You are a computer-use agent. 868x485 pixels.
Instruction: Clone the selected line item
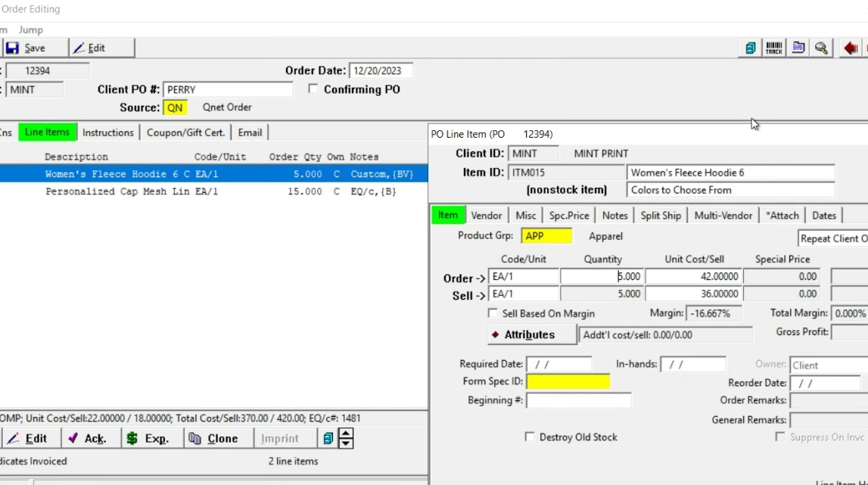(x=218, y=439)
